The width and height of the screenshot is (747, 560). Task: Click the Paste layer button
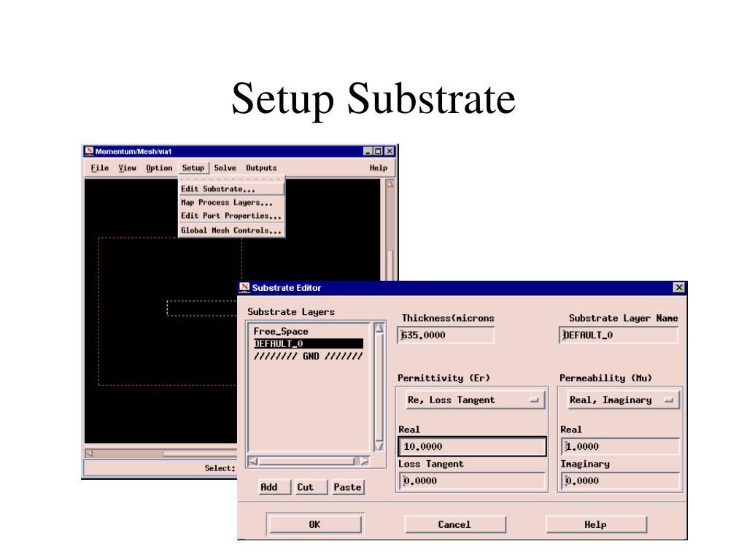(x=347, y=487)
